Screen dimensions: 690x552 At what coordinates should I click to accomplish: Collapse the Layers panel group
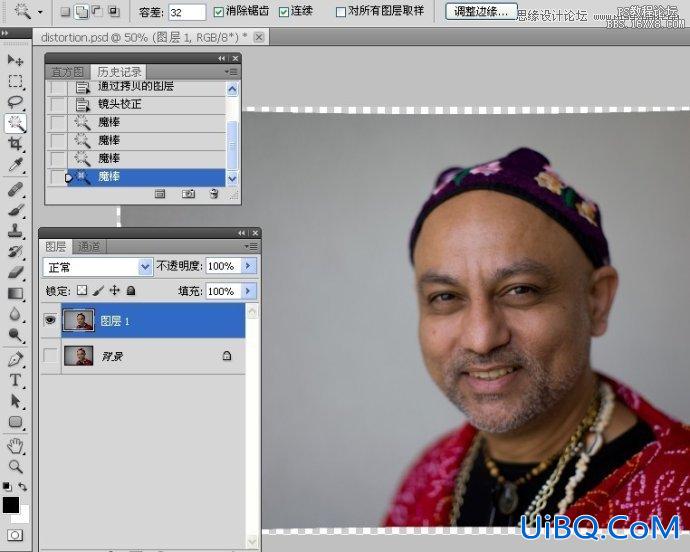click(242, 233)
